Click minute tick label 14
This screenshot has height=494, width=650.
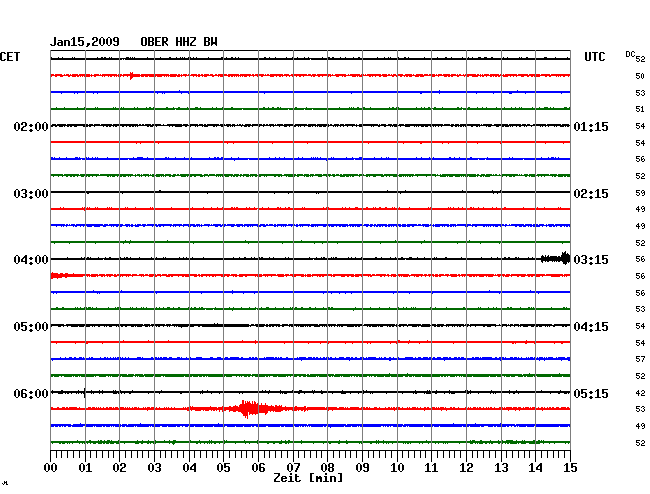click(x=536, y=468)
